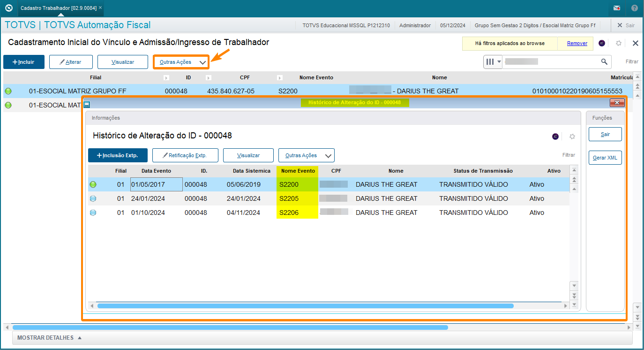Viewport: 644px width, 350px height.
Task: Click the dark round icon next to Remover
Action: [602, 43]
